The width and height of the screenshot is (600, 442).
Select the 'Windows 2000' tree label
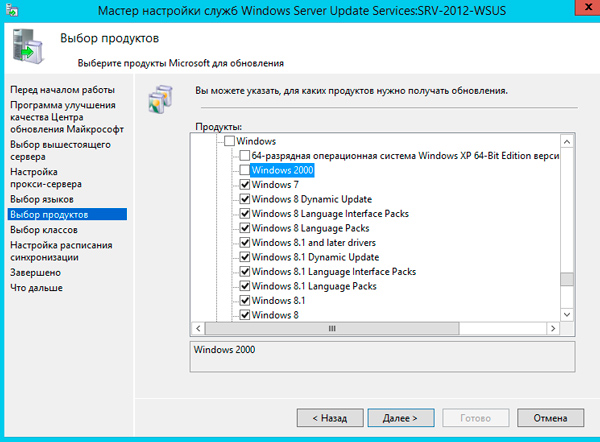282,170
